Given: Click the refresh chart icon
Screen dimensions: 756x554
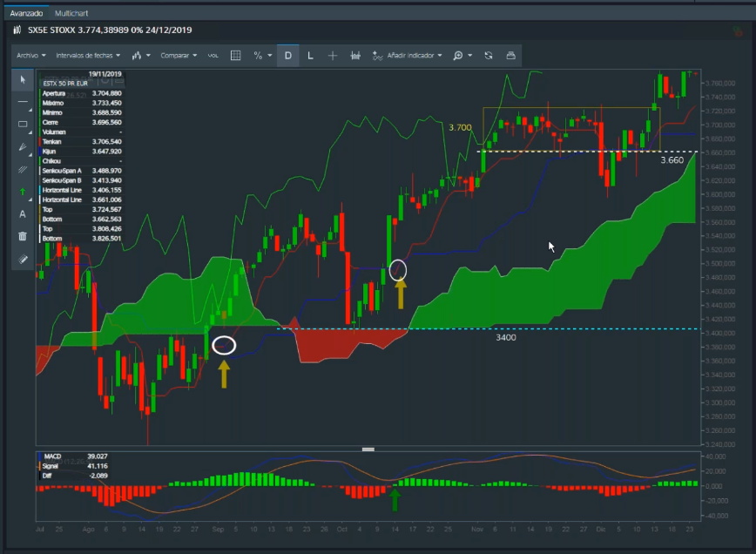Looking at the screenshot, I should point(489,55).
